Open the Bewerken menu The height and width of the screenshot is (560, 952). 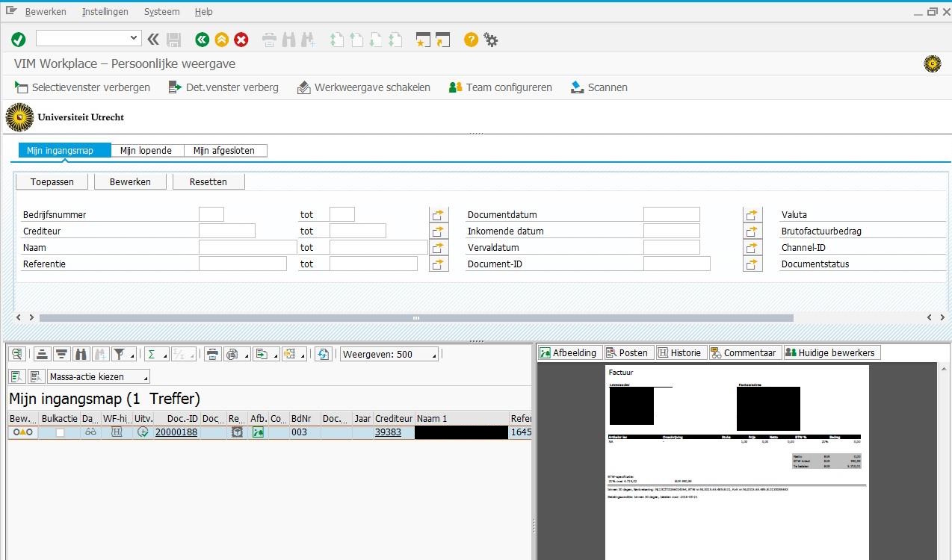click(46, 11)
